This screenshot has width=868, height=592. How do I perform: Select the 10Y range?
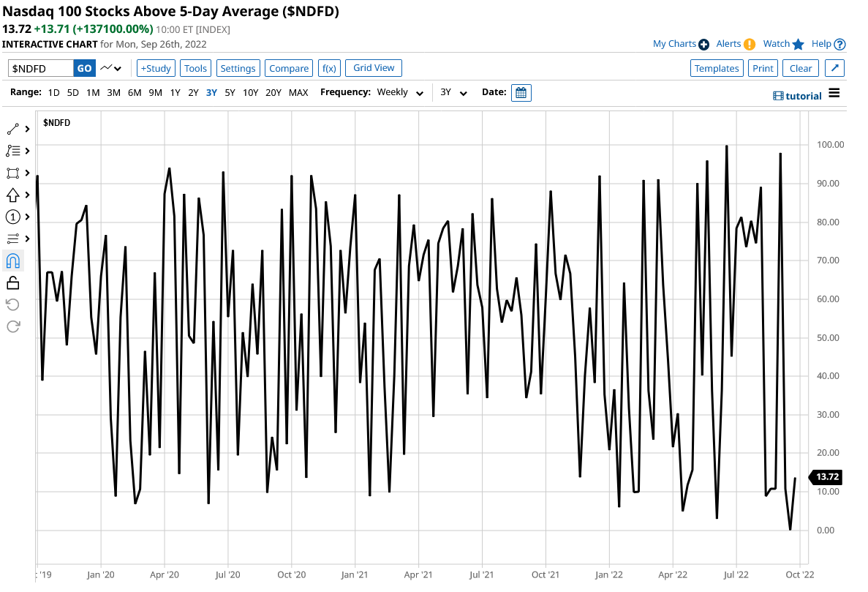click(251, 92)
